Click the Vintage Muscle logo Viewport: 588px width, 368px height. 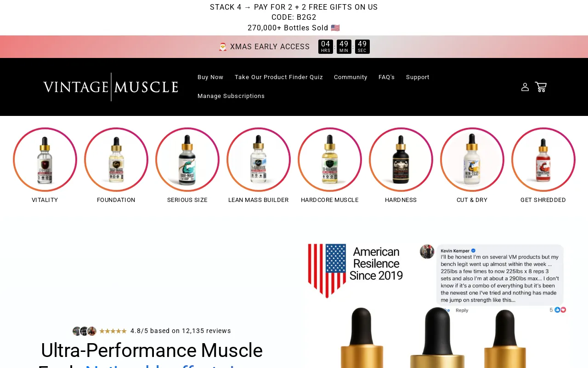[x=111, y=87]
